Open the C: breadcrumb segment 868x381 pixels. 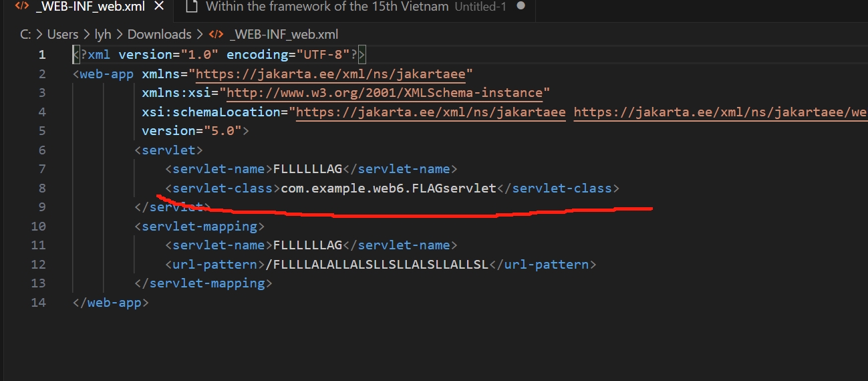coord(25,34)
